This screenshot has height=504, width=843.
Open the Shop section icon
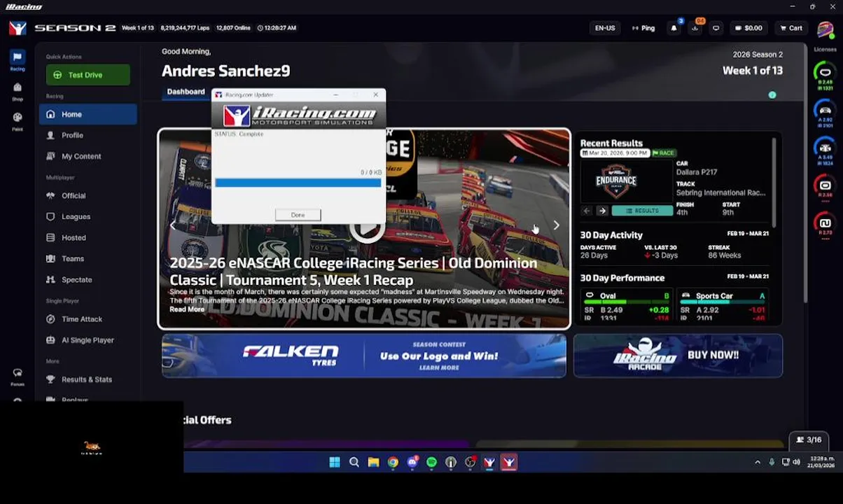[x=18, y=91]
